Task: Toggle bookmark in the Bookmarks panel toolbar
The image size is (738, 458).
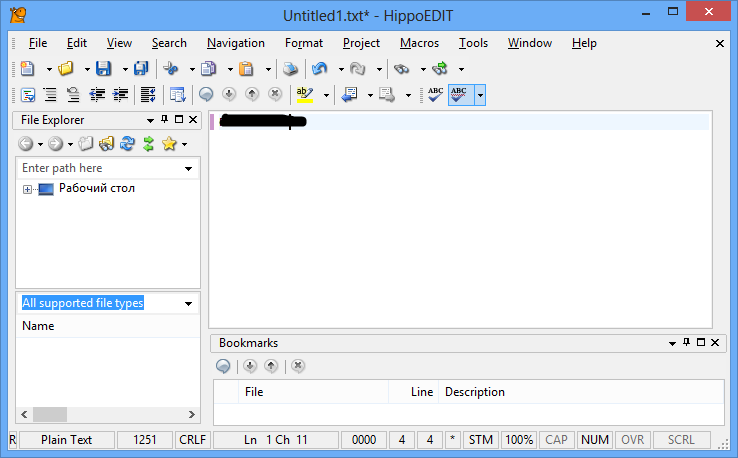Action: pos(223,366)
